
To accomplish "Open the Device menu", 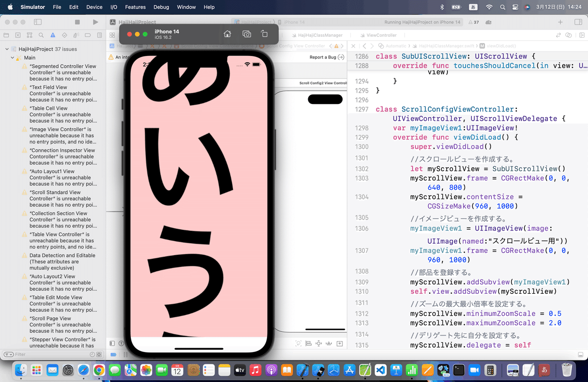I will (x=94, y=7).
